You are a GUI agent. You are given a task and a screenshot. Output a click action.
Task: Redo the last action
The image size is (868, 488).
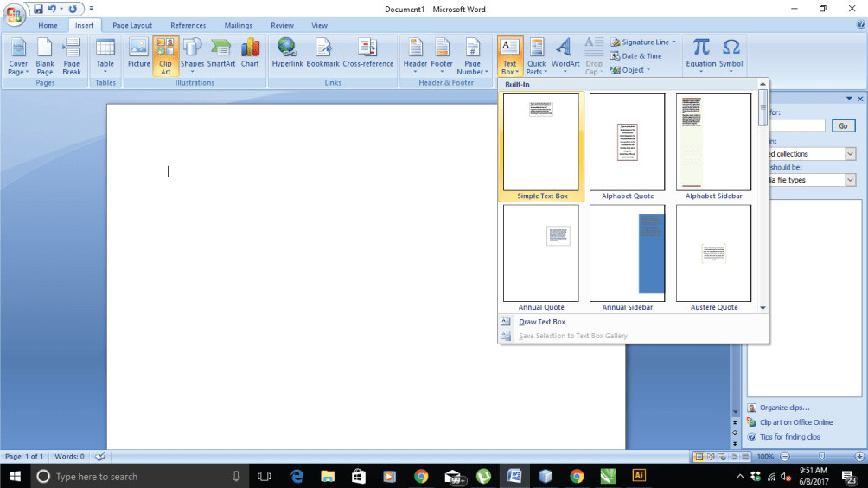(x=73, y=9)
